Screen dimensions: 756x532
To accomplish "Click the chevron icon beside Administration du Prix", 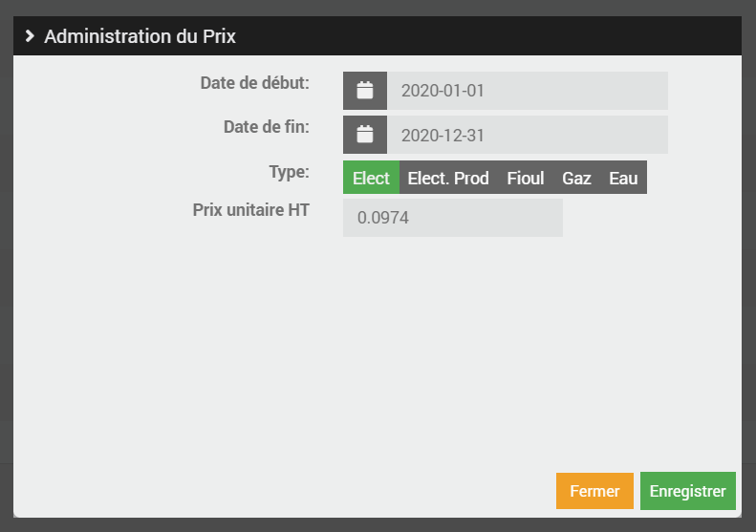I will click(31, 36).
